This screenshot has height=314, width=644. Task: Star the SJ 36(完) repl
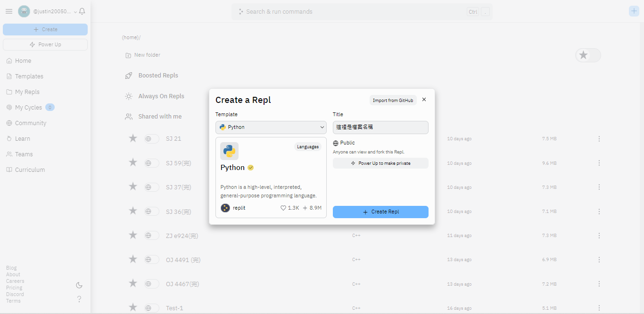tap(133, 211)
